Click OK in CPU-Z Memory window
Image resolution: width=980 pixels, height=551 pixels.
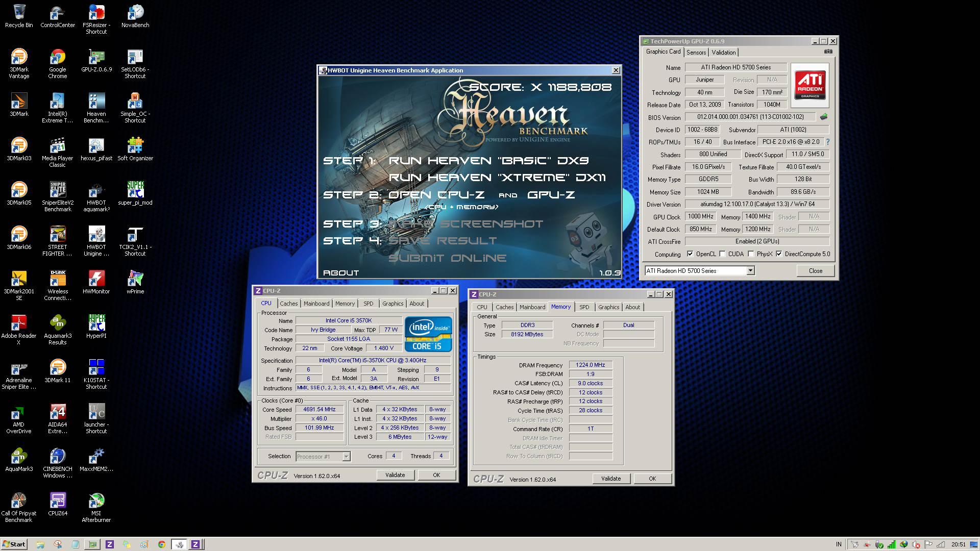coord(652,479)
